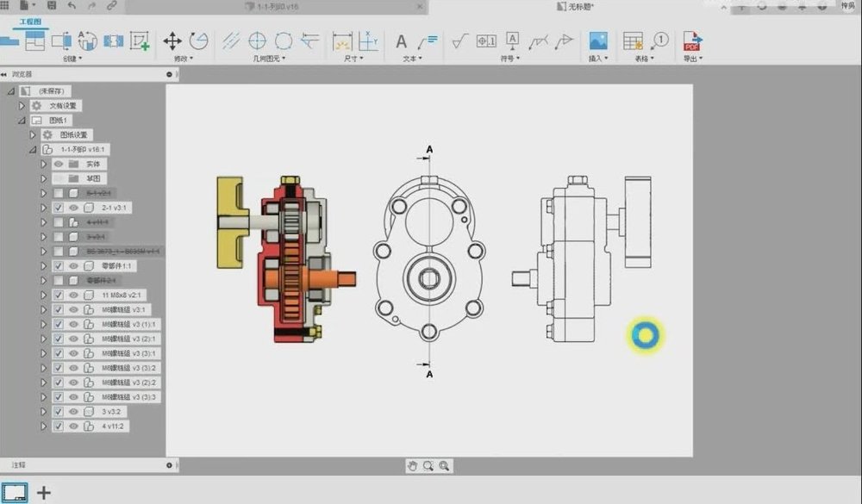
Task: Open the data panel grid icon
Action: click(x=4, y=5)
